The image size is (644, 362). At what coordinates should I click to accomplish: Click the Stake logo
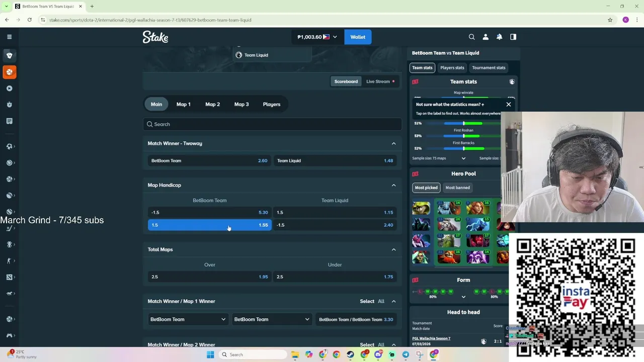click(155, 37)
